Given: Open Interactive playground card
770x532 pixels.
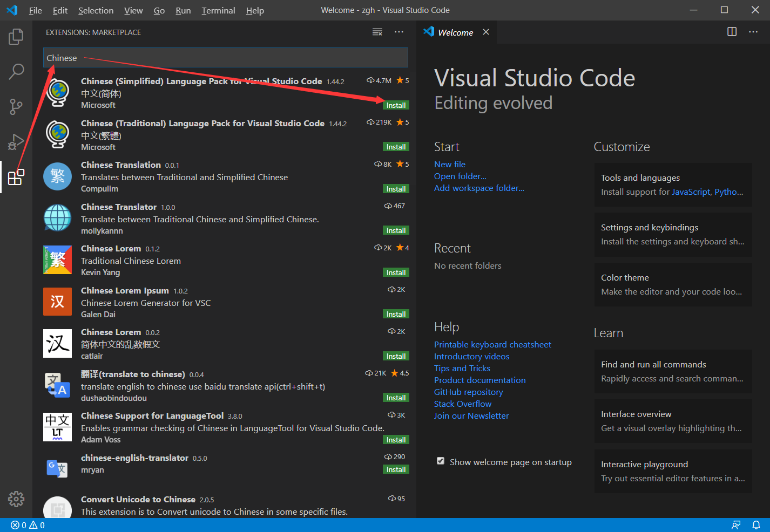Looking at the screenshot, I should click(673, 471).
